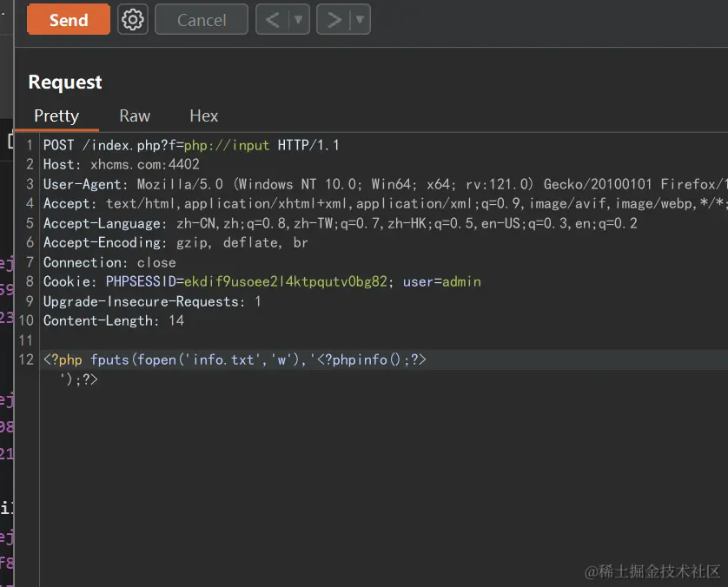Click the orange Send button
The width and height of the screenshot is (728, 587).
pyautogui.click(x=69, y=19)
